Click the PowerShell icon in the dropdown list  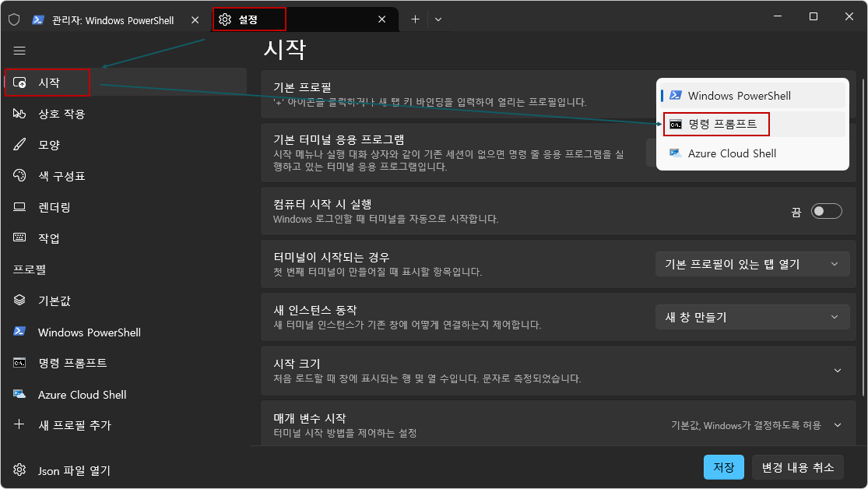[676, 95]
